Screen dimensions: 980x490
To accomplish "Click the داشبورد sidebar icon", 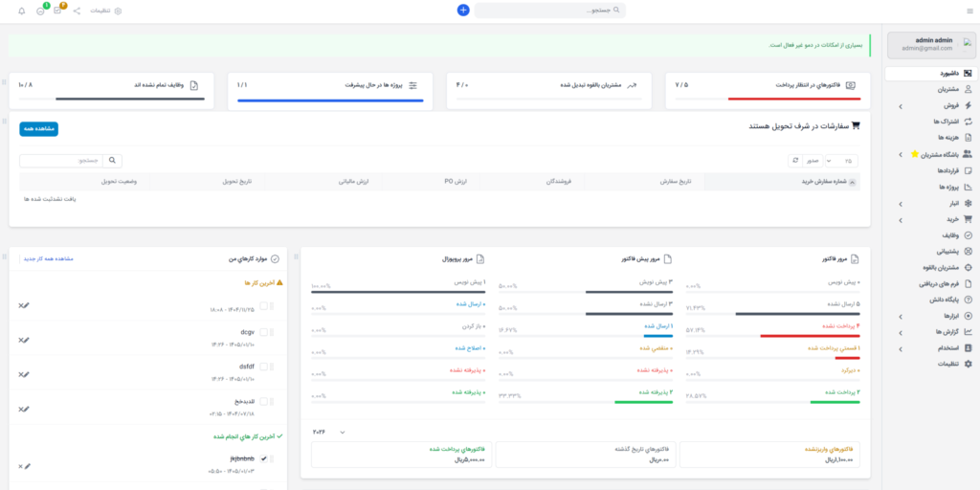I will coord(969,73).
